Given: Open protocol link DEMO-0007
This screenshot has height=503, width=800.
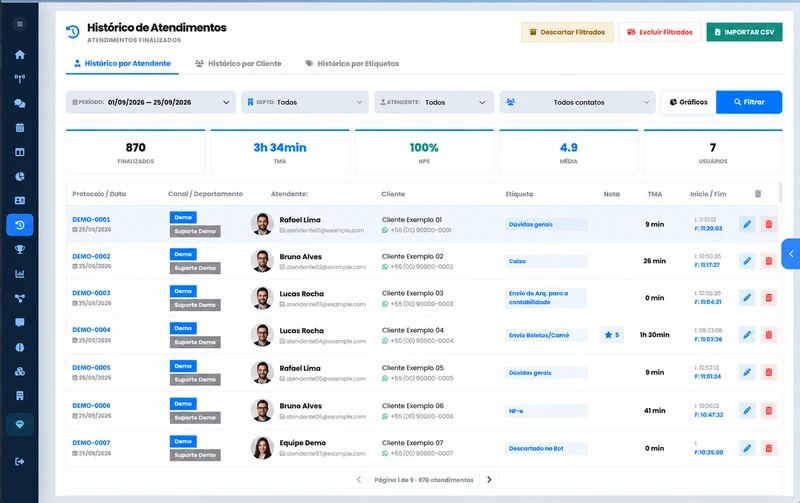Looking at the screenshot, I should point(91,443).
